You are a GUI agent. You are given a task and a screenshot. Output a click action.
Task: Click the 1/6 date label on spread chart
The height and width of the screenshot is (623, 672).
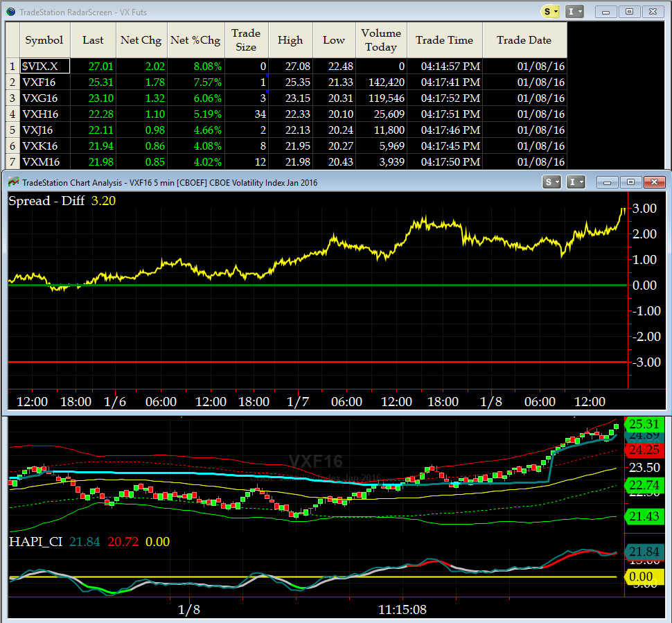[x=115, y=402]
